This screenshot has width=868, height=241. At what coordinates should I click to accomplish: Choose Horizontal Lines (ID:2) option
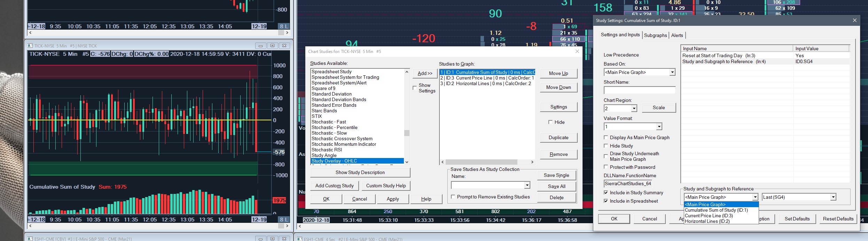pyautogui.click(x=721, y=221)
